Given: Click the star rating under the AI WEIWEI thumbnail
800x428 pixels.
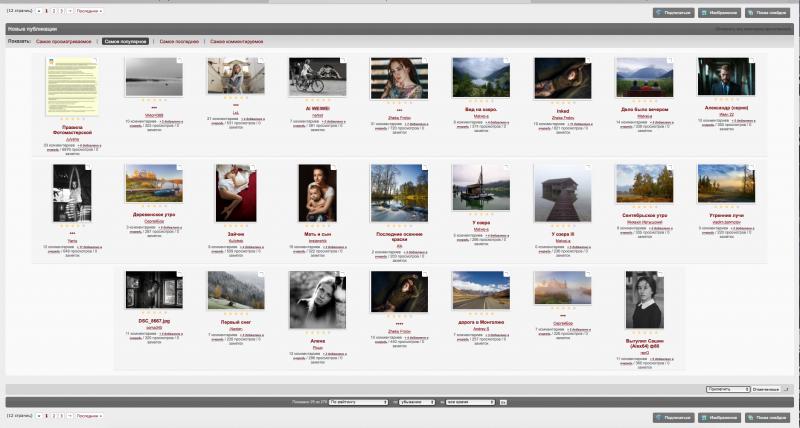Looking at the screenshot, I should pyautogui.click(x=317, y=100).
